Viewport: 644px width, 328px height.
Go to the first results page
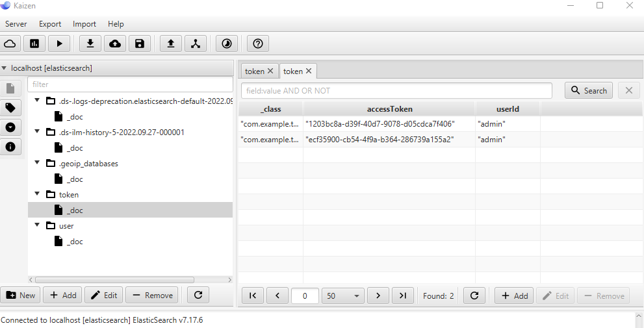pyautogui.click(x=253, y=296)
